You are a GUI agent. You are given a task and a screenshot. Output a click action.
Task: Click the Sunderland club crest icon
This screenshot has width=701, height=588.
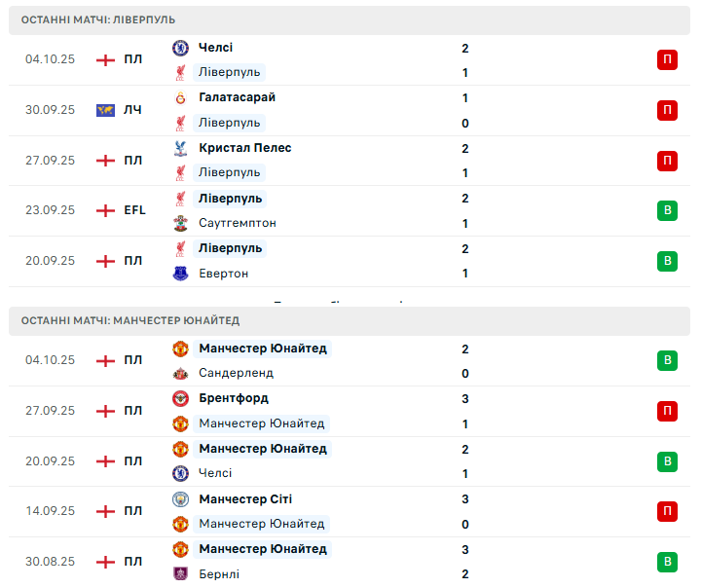click(180, 373)
